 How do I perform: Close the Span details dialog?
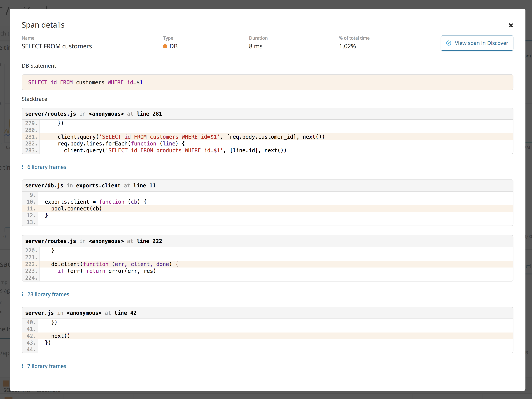511,25
